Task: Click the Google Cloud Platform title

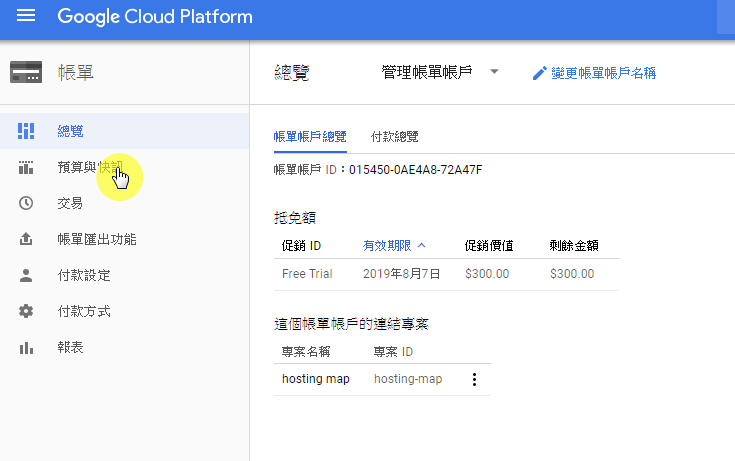Action: pos(155,17)
